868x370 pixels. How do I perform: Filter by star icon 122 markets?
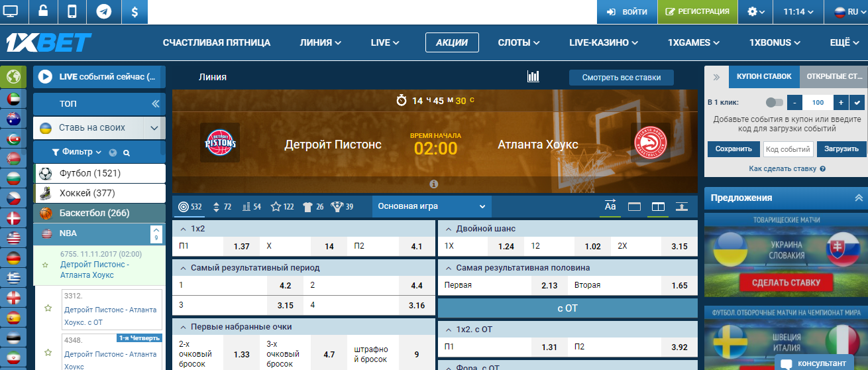tap(282, 207)
